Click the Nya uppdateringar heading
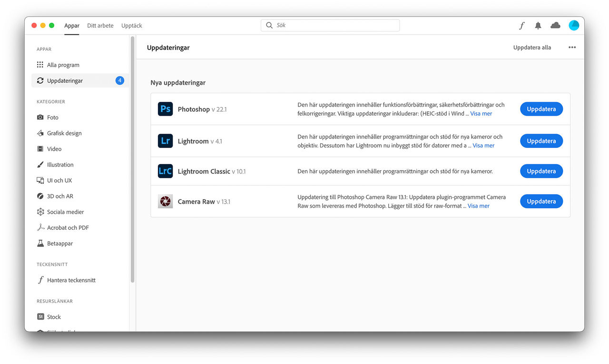609x364 pixels. [178, 83]
